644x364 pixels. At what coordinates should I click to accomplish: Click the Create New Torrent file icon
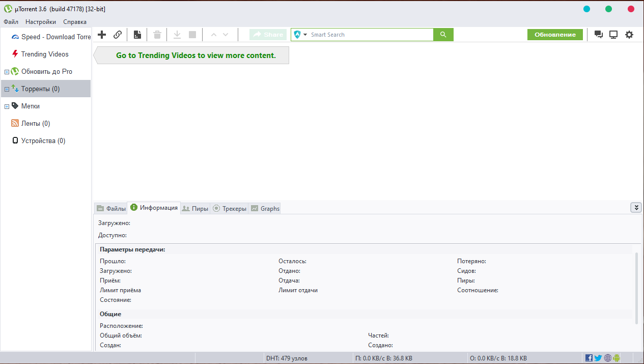point(137,35)
